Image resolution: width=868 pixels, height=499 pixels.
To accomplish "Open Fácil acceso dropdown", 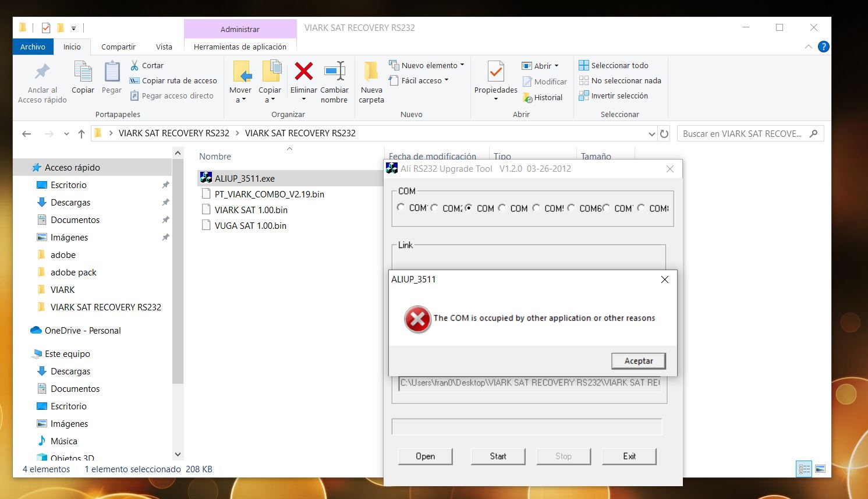I will coord(447,80).
